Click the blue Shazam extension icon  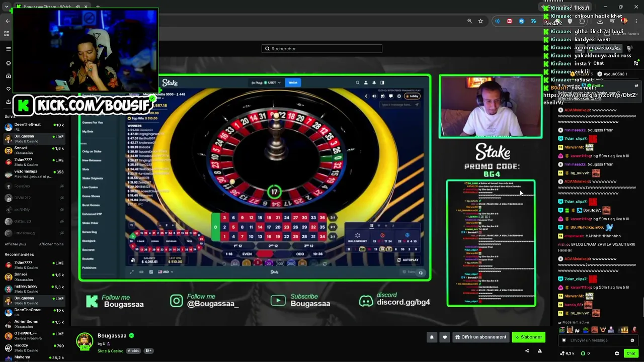(521, 21)
